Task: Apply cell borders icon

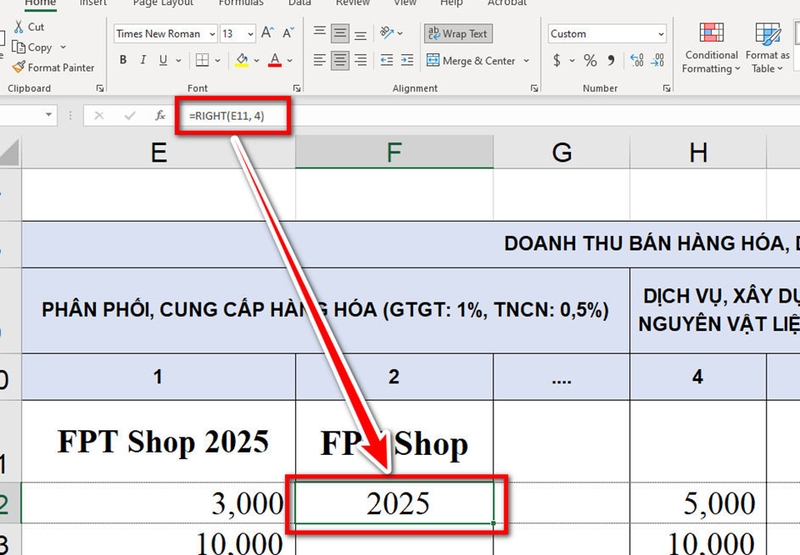Action: (x=202, y=60)
